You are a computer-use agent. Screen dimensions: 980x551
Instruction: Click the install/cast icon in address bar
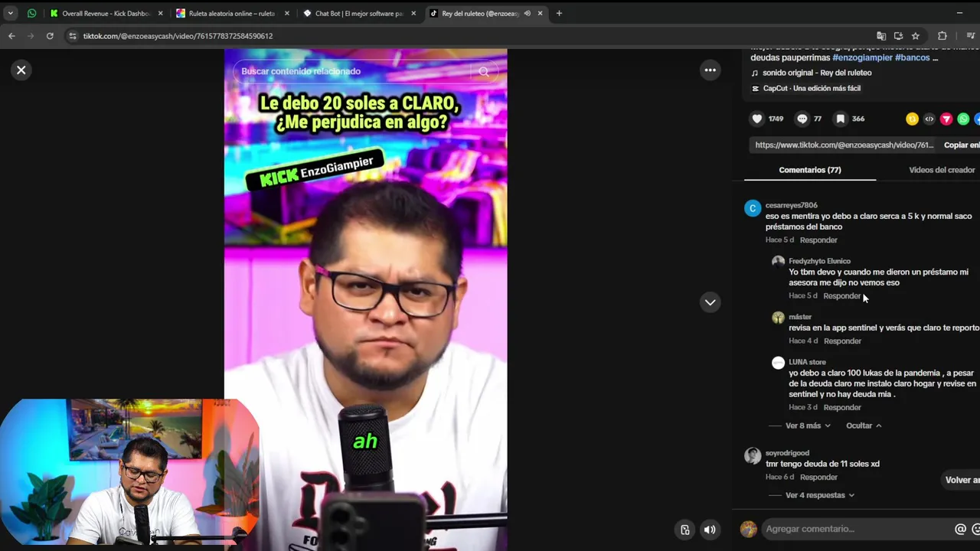898,36
